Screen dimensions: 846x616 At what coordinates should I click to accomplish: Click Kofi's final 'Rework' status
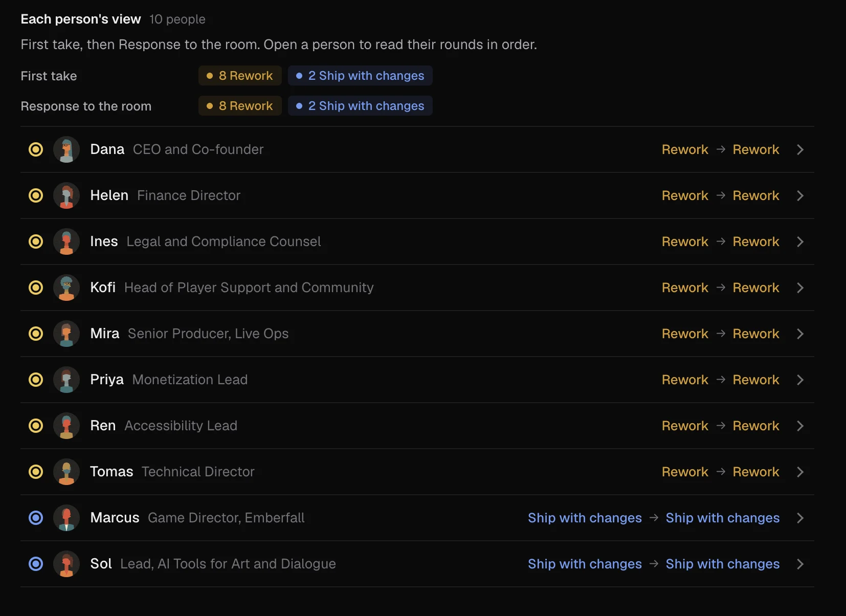tap(756, 288)
